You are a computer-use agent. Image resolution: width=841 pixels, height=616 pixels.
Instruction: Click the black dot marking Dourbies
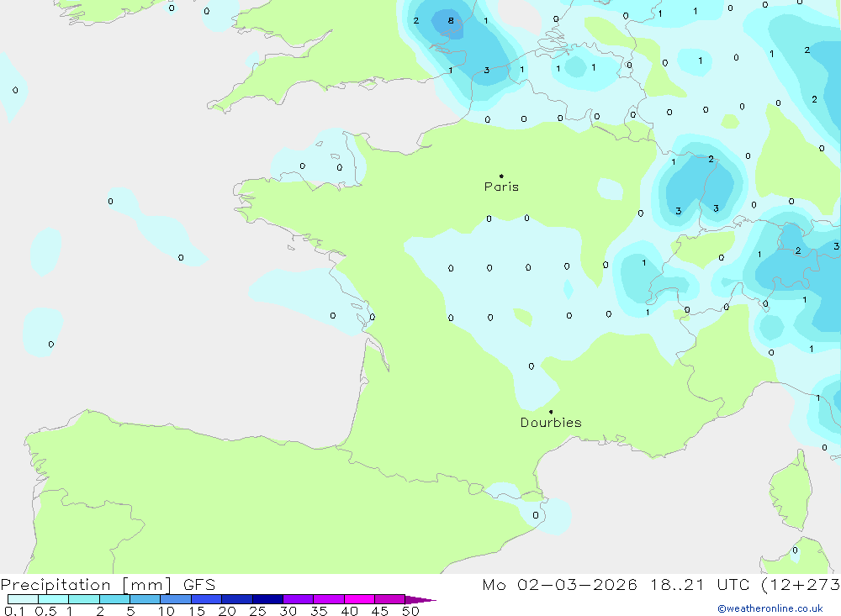(x=551, y=412)
